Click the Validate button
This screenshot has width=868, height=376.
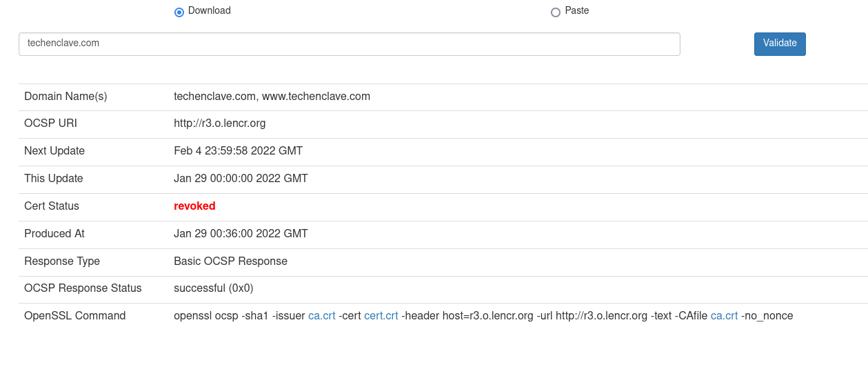click(x=780, y=44)
